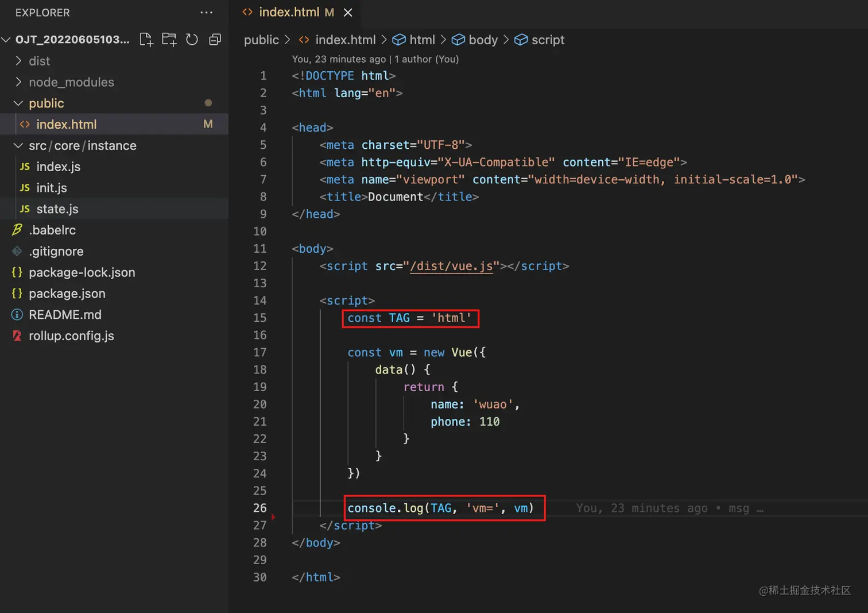Image resolution: width=868 pixels, height=613 pixels.
Task: Click the html symbol cube icon in breadcrumb
Action: click(x=399, y=40)
